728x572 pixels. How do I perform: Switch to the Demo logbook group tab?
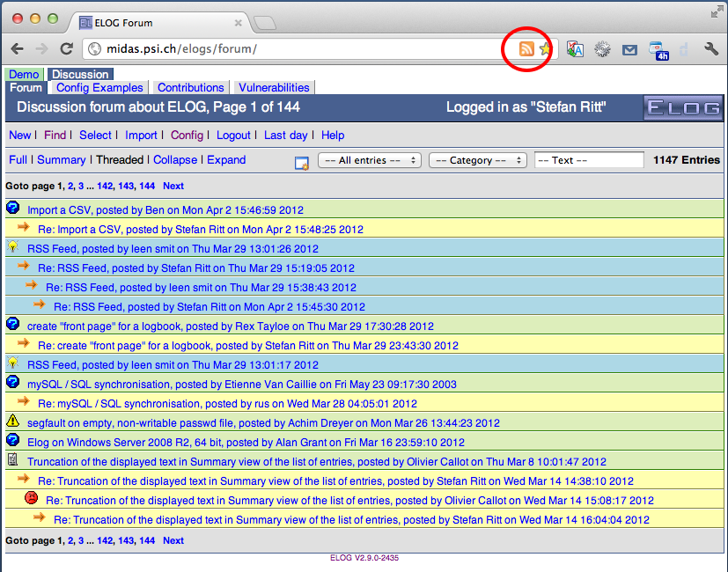[24, 74]
